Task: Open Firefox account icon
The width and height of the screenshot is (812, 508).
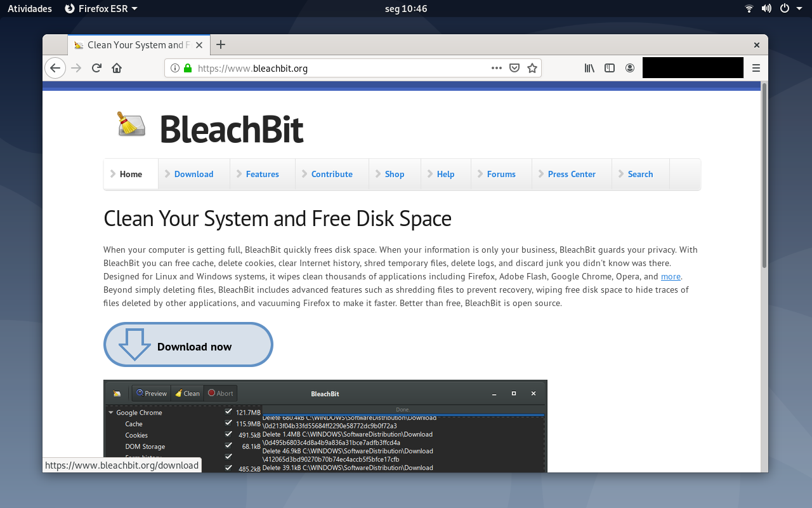Action: coord(630,68)
